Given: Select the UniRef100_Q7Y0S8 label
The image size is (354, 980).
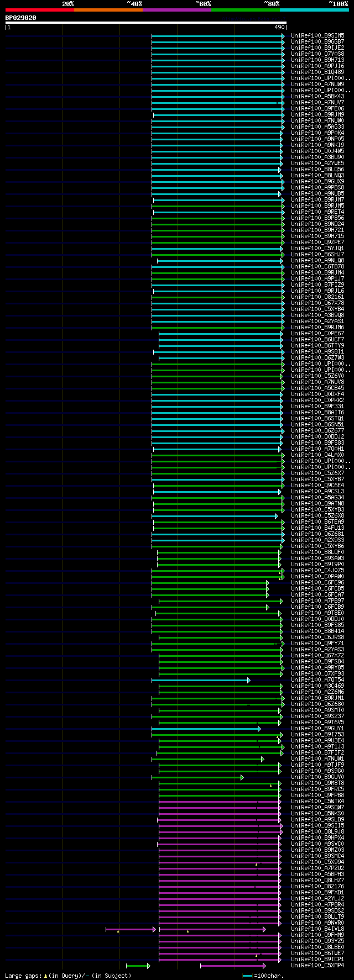Looking at the screenshot, I should click(x=317, y=54).
